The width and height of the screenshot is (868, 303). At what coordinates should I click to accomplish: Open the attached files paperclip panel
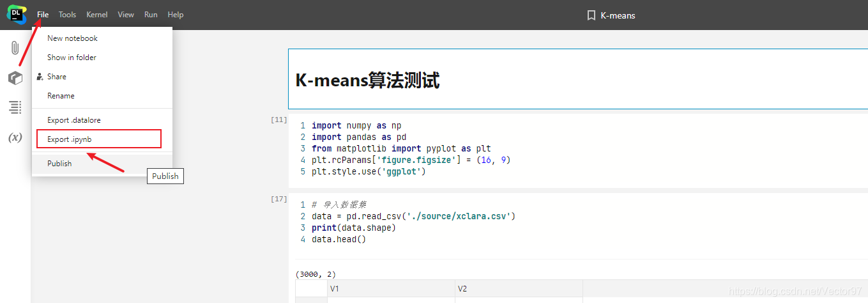[15, 48]
